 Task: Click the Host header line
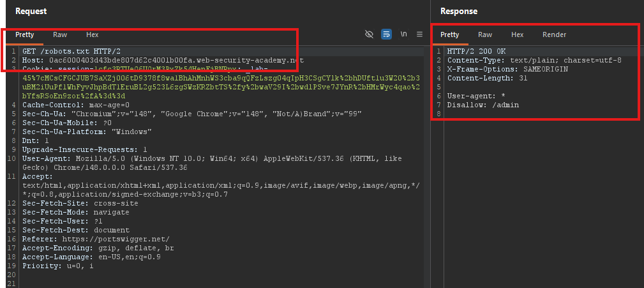pos(163,61)
